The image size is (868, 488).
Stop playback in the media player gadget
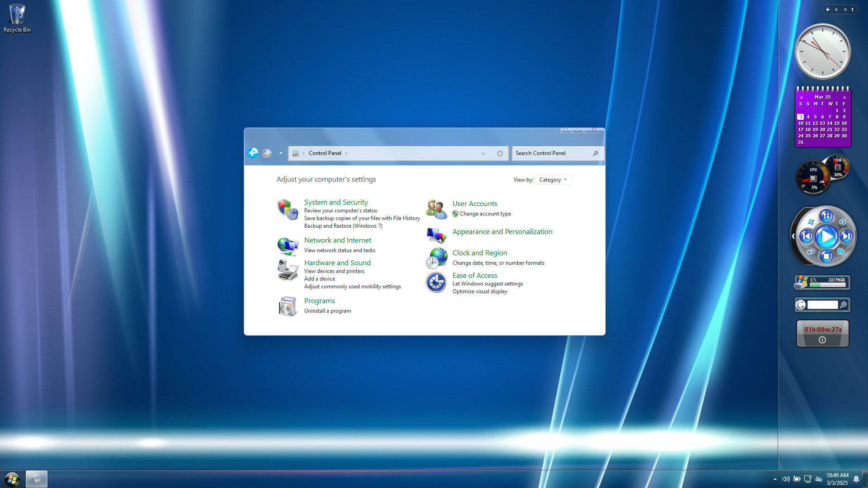(826, 257)
